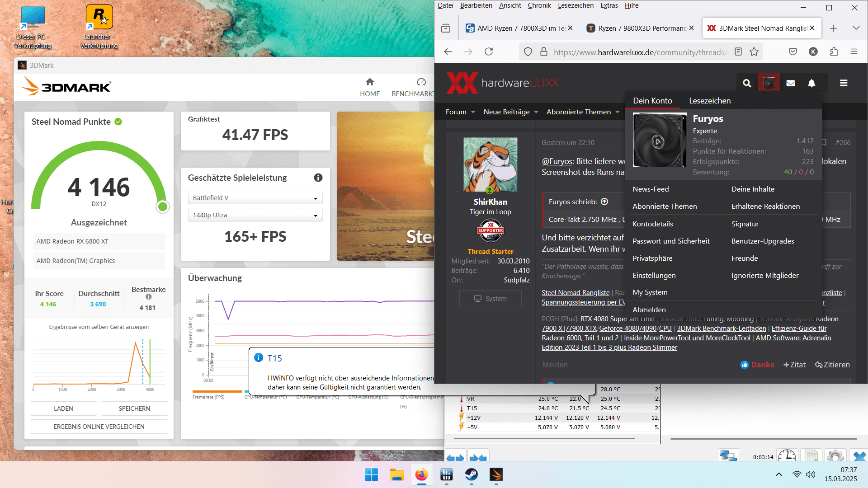
Task: Click the Firefox recent browsing icon
Action: tap(446, 28)
